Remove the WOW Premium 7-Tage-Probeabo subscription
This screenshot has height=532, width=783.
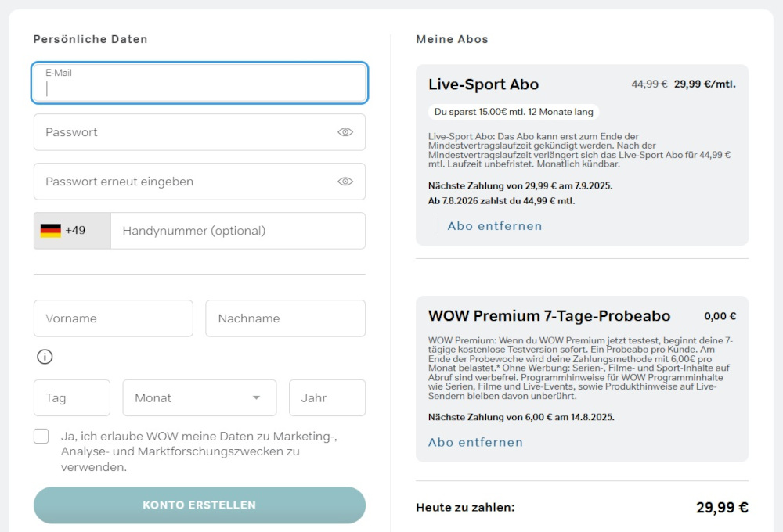476,442
